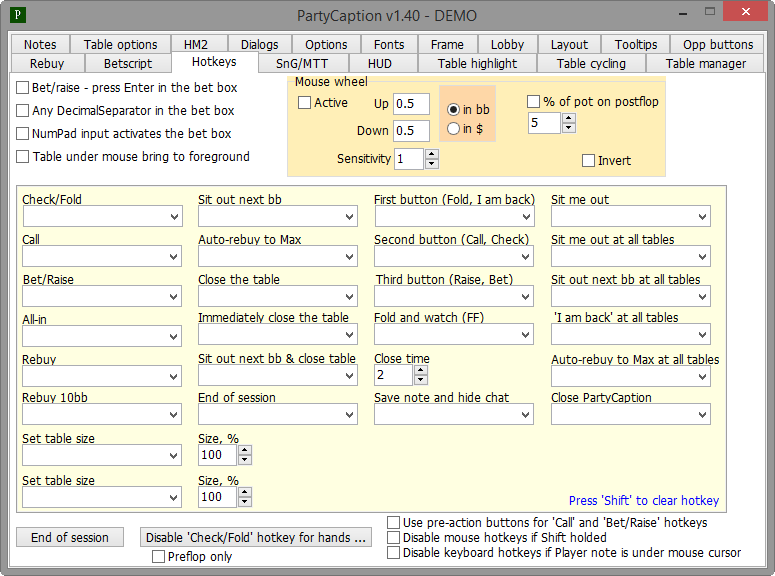
Task: Select the Table highlight tab
Action: point(477,64)
